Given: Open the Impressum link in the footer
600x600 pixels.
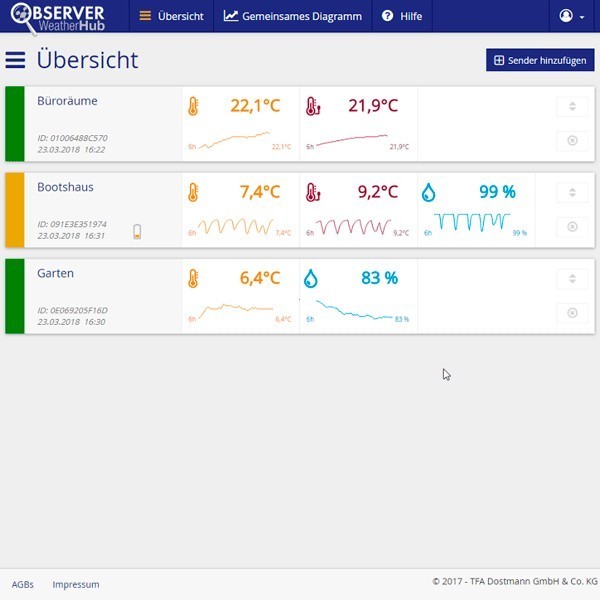Looking at the screenshot, I should click(76, 584).
